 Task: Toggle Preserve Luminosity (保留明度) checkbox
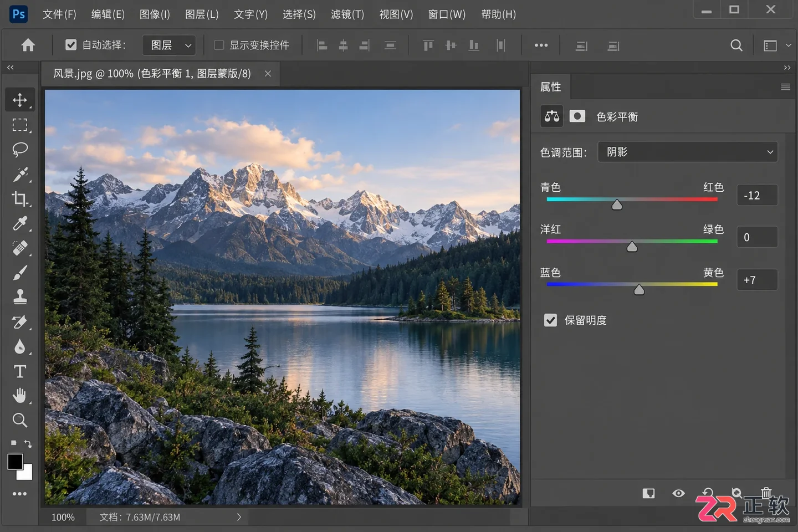click(550, 320)
